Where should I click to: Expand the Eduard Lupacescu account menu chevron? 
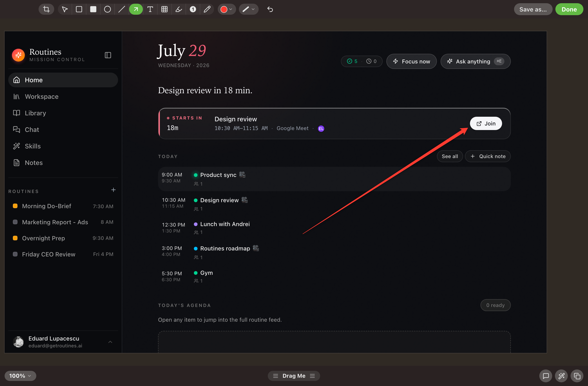(x=110, y=342)
